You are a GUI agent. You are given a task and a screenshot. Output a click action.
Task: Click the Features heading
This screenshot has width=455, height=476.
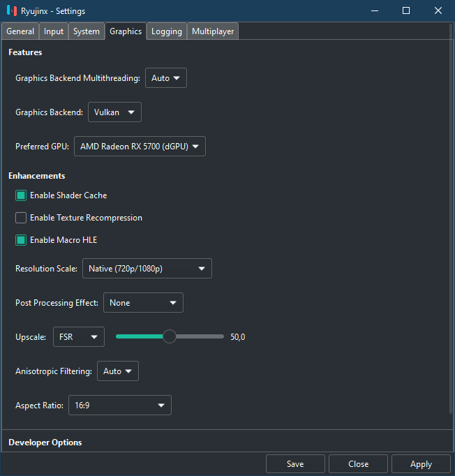point(25,52)
